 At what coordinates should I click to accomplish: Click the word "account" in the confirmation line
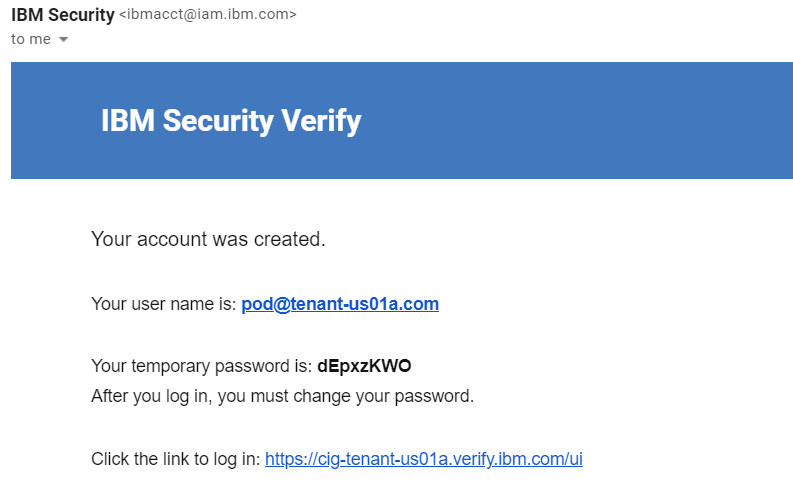tap(172, 239)
